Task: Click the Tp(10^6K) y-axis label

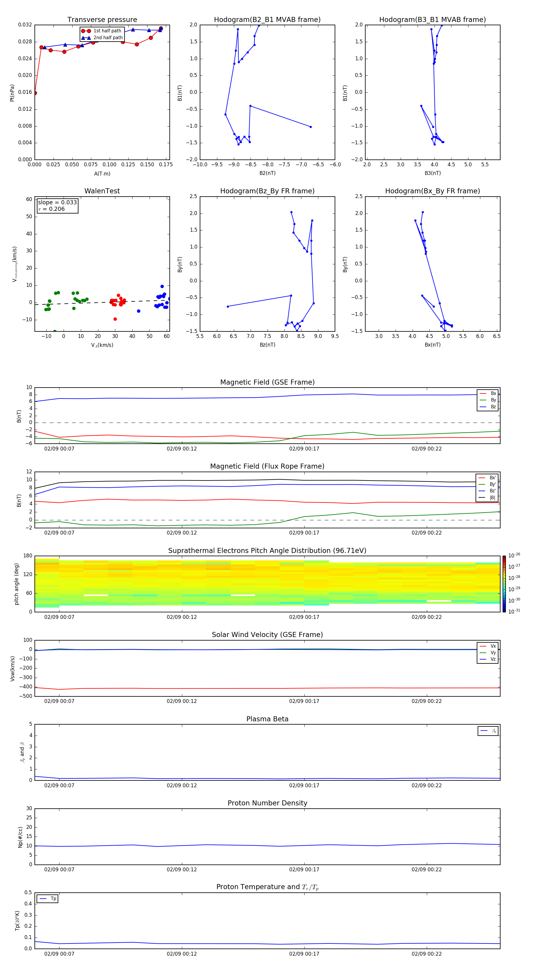Action: coord(17,921)
